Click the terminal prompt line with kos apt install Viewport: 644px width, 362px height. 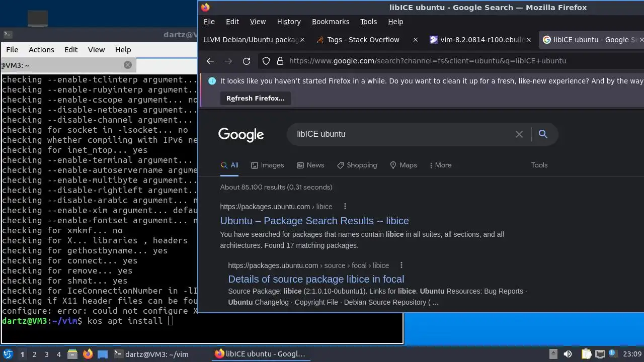[x=88, y=321]
